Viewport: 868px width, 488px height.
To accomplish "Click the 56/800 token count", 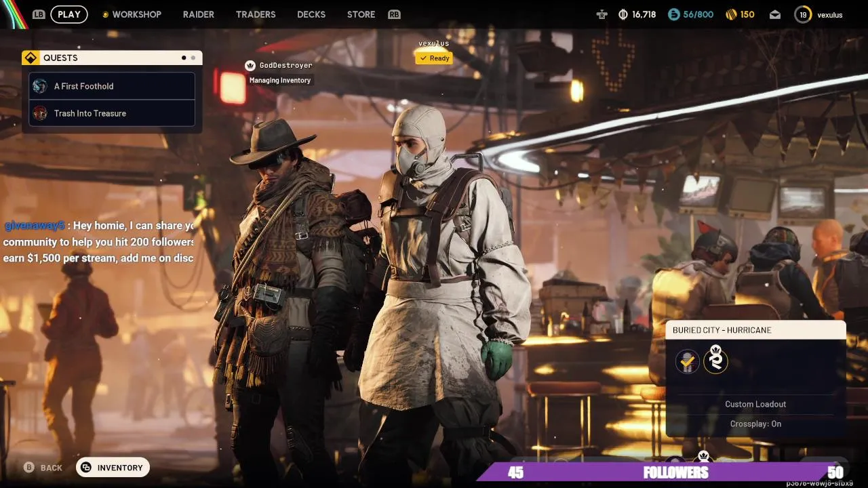I will click(698, 14).
